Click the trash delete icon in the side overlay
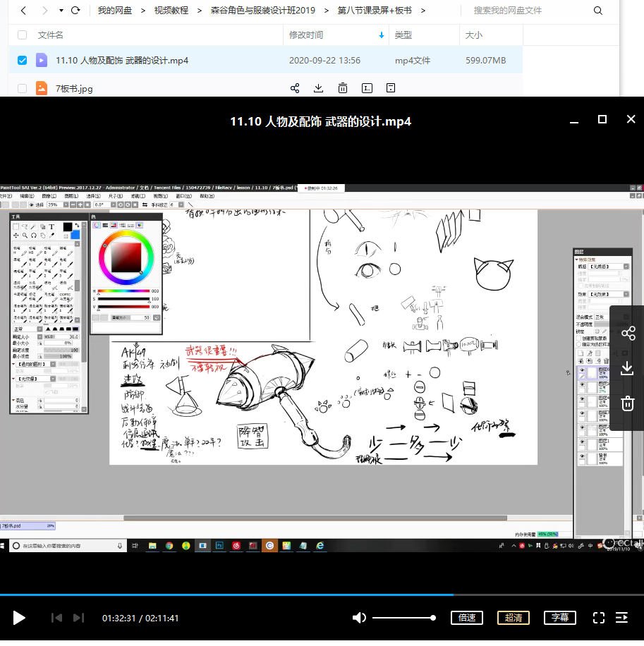The width and height of the screenshot is (644, 646). pyautogui.click(x=628, y=403)
